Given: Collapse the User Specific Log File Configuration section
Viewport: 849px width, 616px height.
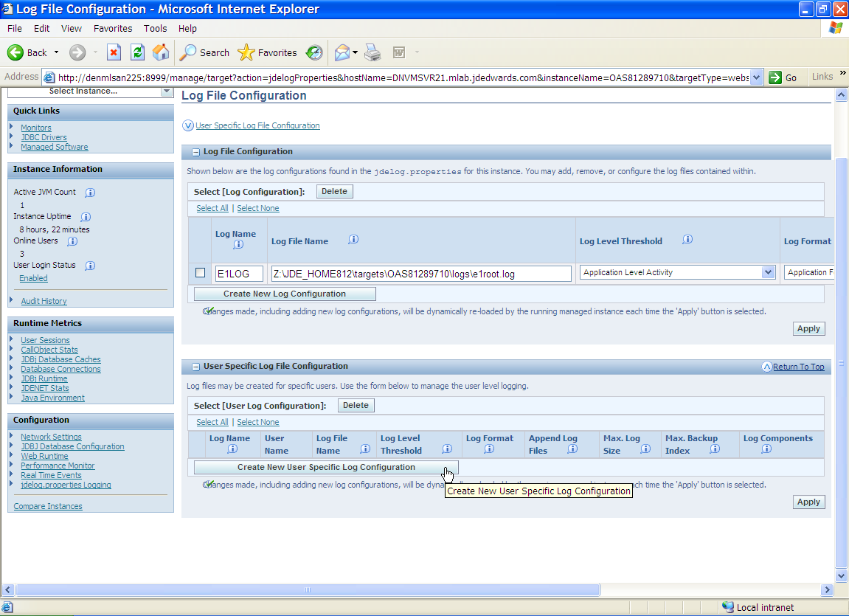Looking at the screenshot, I should (196, 367).
